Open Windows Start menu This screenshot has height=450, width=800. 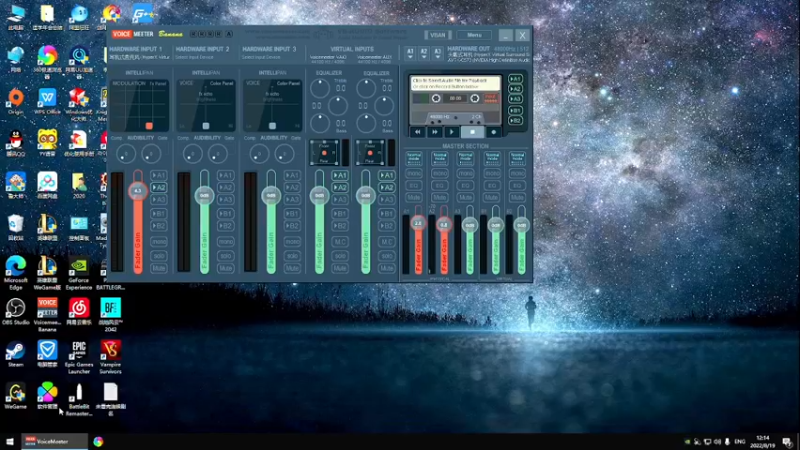[x=10, y=441]
